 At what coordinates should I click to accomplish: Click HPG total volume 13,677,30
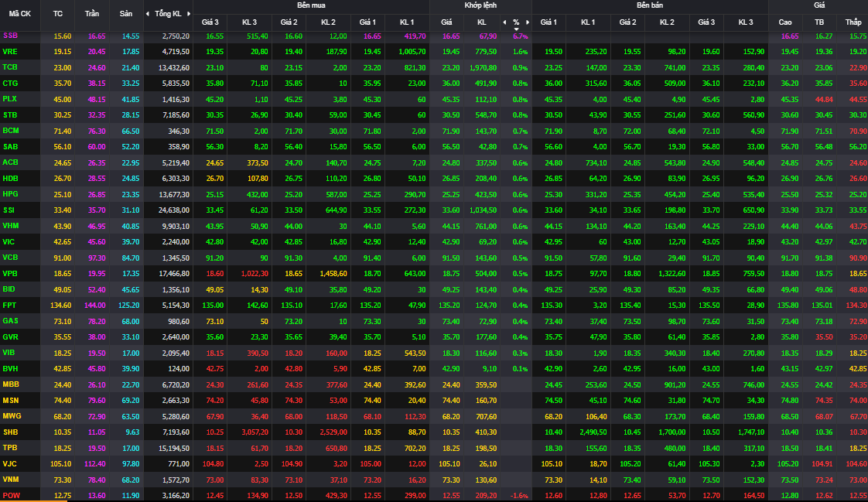174,195
